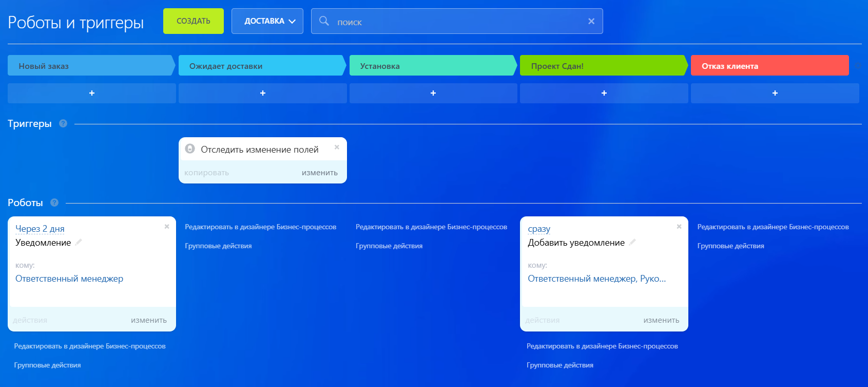Click the trigger icon beside Отследить изменение полей
The width and height of the screenshot is (868, 387).
tap(190, 149)
